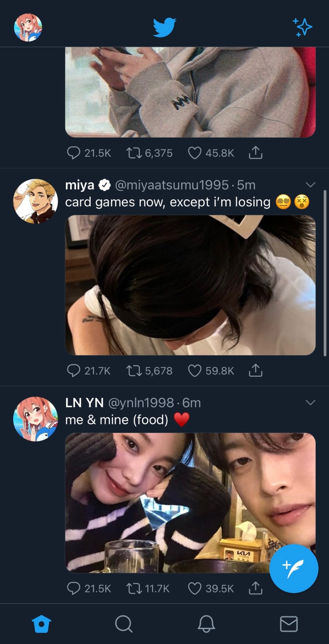The height and width of the screenshot is (644, 329).
Task: Open the Search tab
Action: tap(124, 624)
